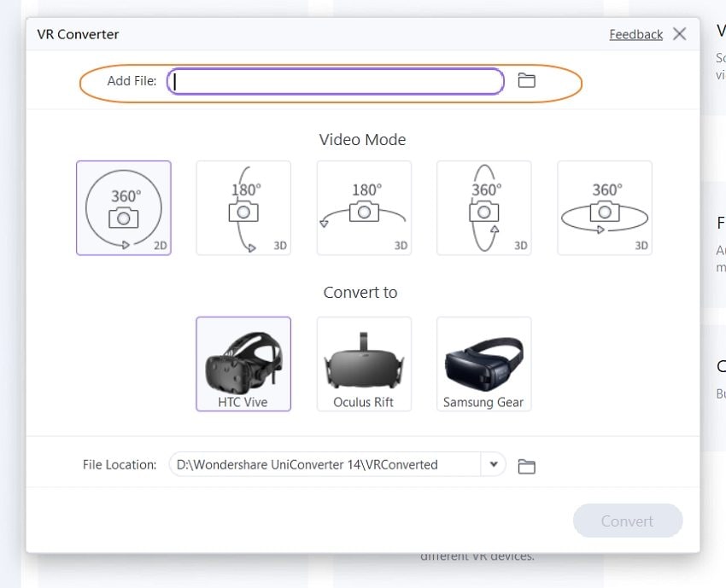Screen dimensions: 726x588
Task: Select the 360° 2D video mode
Action: coord(124,207)
